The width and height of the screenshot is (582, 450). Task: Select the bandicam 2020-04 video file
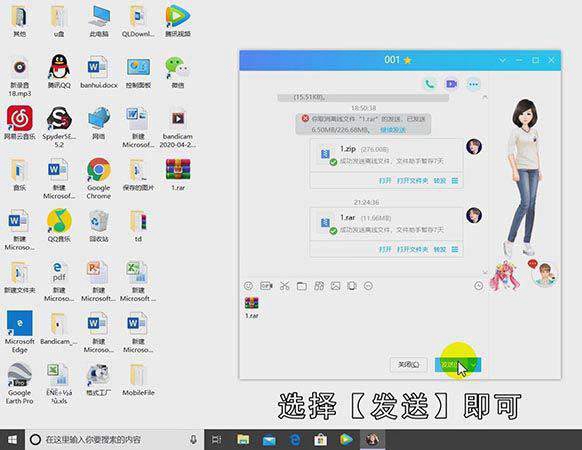pos(178,127)
